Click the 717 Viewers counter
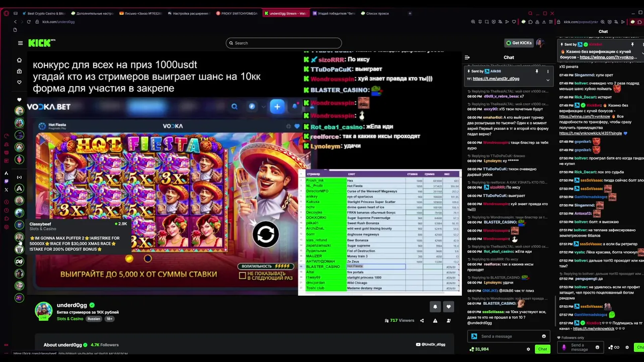Viewport: 644px width, 362px height. pyautogui.click(x=399, y=321)
